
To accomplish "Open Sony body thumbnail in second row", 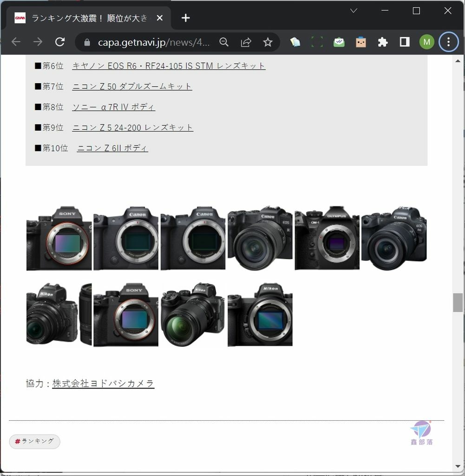I will point(126,314).
